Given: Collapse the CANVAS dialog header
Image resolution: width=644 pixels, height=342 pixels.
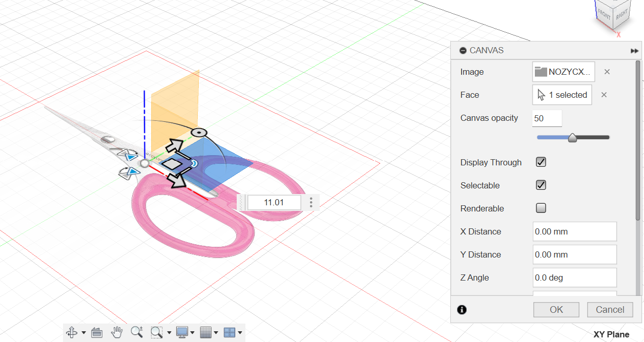Looking at the screenshot, I should click(x=463, y=51).
